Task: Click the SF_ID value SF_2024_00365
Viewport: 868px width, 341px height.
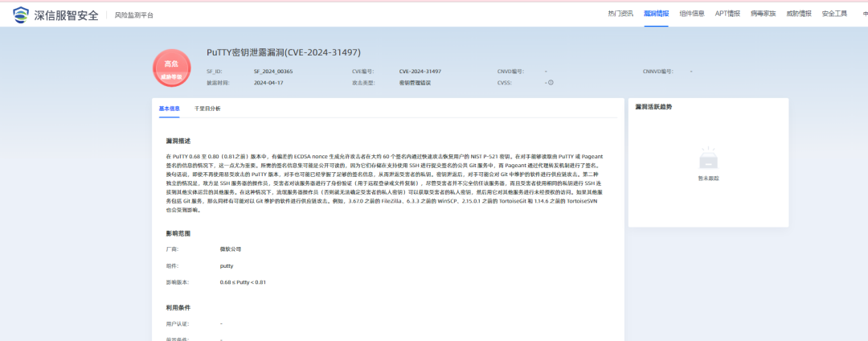Action: tap(273, 72)
